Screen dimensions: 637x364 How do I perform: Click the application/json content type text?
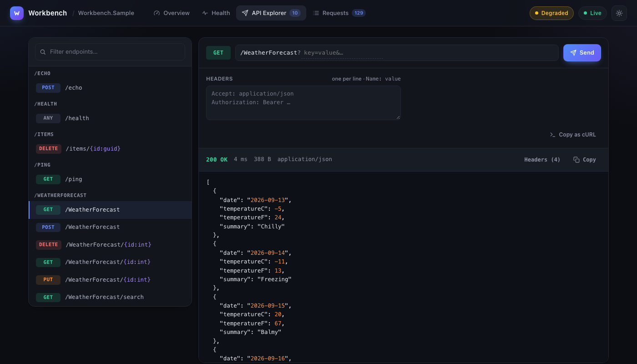click(305, 160)
